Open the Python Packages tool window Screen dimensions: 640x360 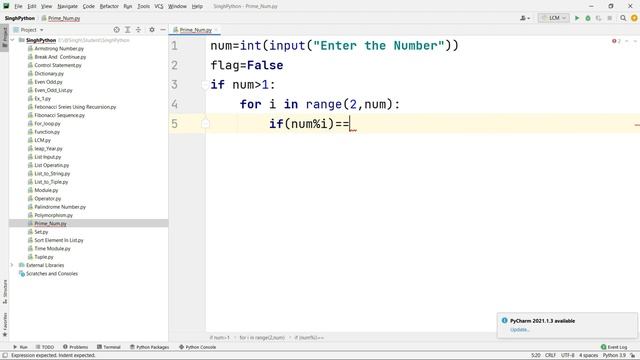click(149, 347)
